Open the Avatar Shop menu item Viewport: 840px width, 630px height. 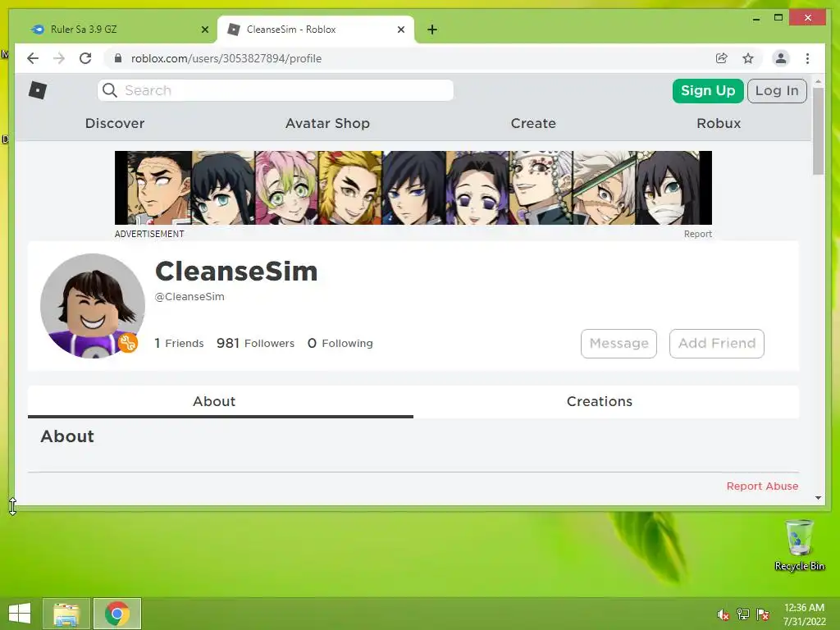pos(327,123)
